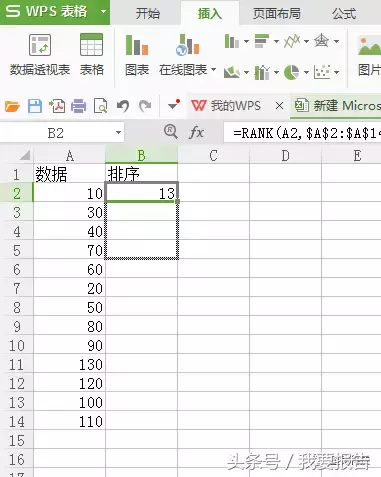Select row 10 header
The image size is (381, 477).
pos(17,345)
